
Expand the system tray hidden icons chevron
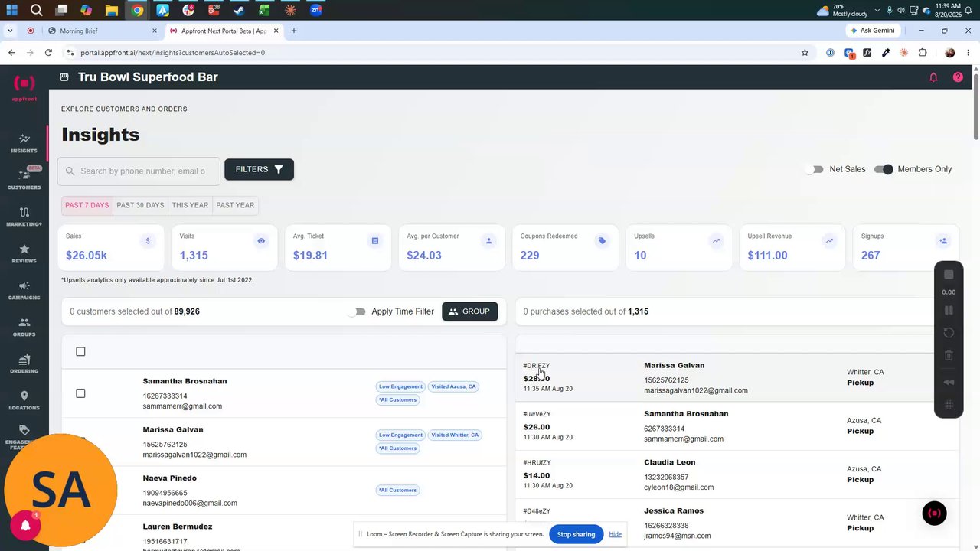[x=877, y=11]
